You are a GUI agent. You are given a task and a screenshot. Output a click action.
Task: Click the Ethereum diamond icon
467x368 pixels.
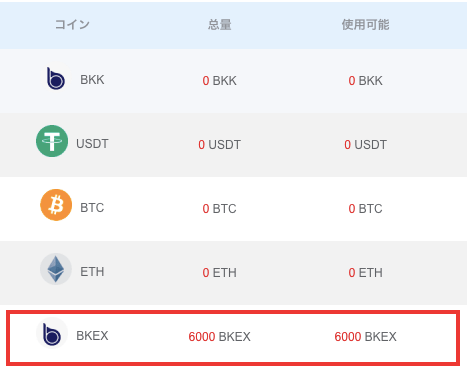[56, 269]
